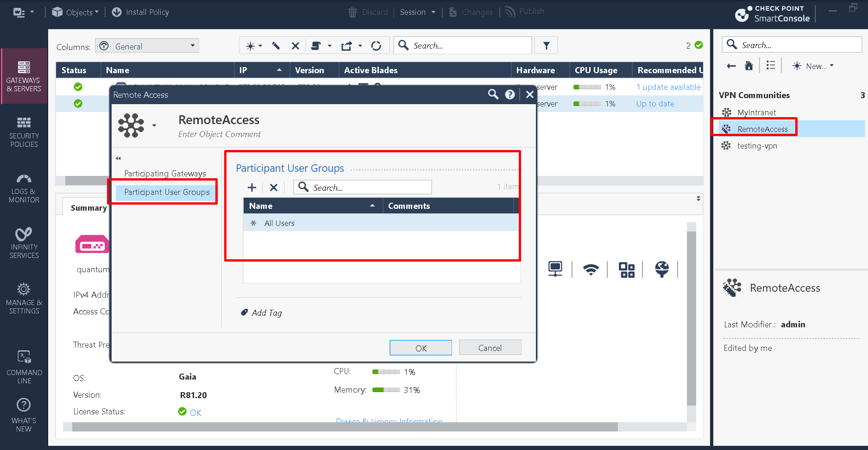Select Participating Gateways in the dialog

coord(165,173)
